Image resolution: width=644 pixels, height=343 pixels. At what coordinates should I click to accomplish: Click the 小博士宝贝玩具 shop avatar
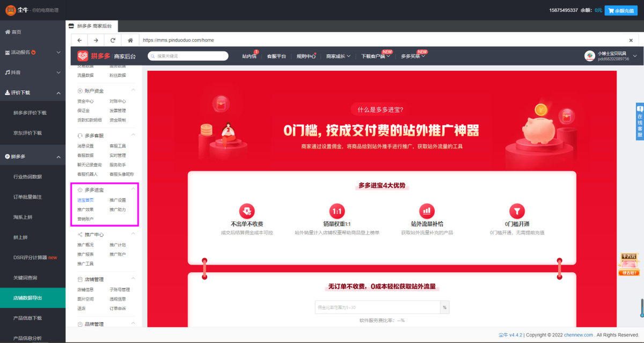click(x=589, y=56)
